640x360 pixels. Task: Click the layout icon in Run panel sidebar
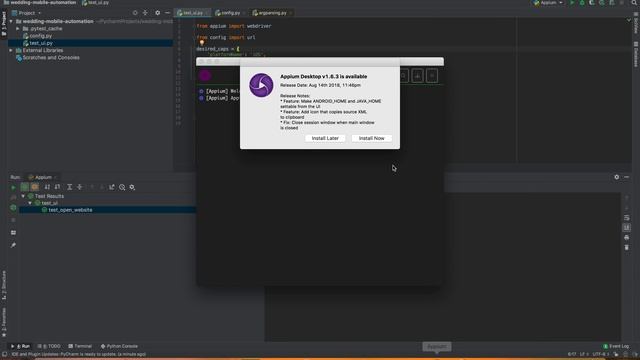point(13,233)
